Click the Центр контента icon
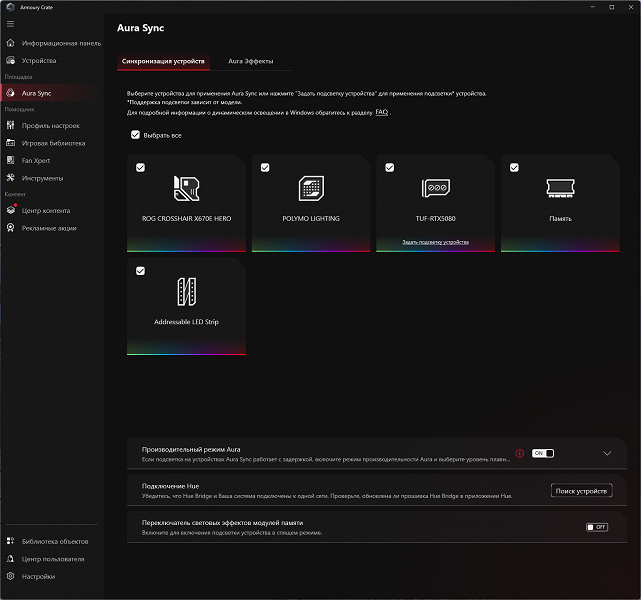Image resolution: width=641 pixels, height=600 pixels. (11, 210)
